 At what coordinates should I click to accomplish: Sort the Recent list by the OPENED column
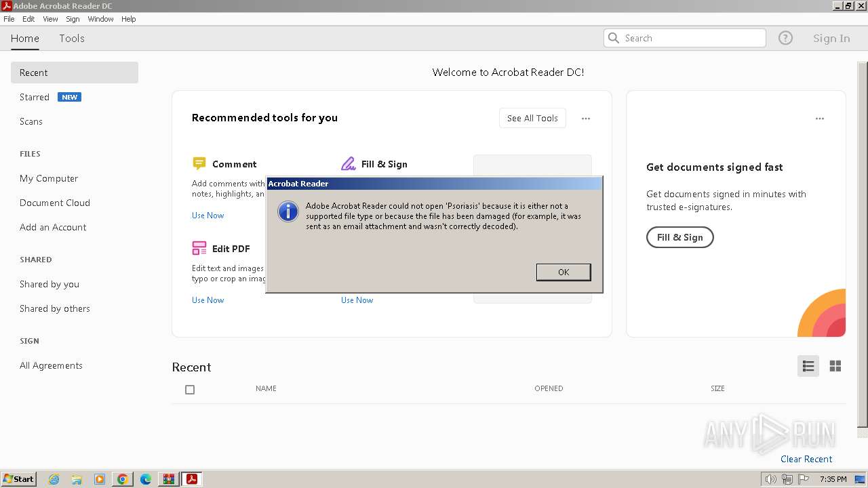click(x=549, y=388)
